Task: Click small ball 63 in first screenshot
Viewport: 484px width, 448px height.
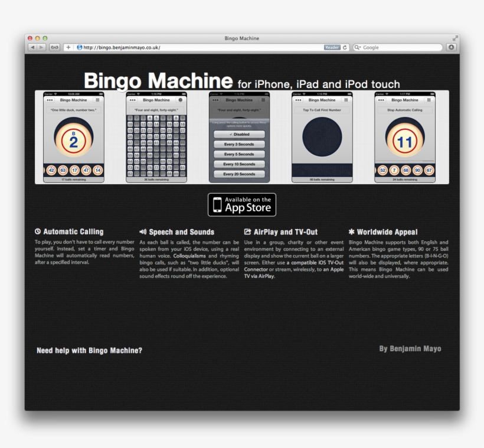Action: pyautogui.click(x=63, y=170)
